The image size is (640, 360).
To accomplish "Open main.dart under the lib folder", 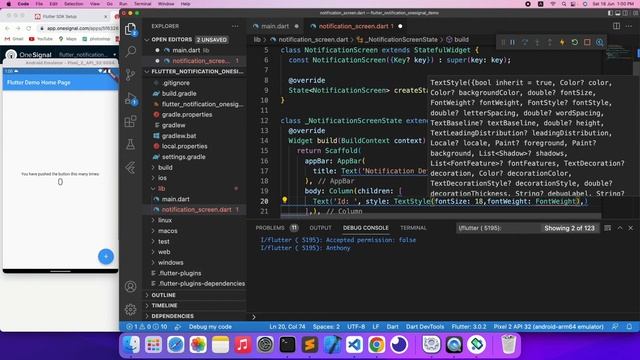I will [176, 199].
